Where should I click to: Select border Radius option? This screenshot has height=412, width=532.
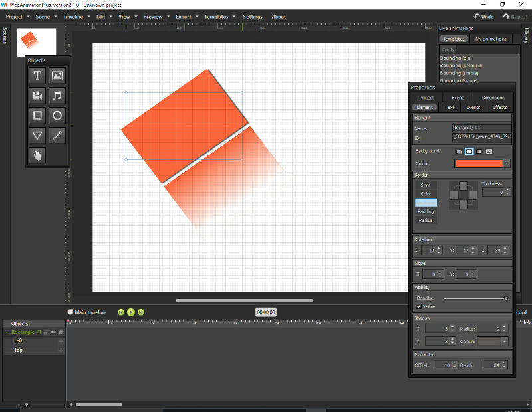click(x=426, y=221)
